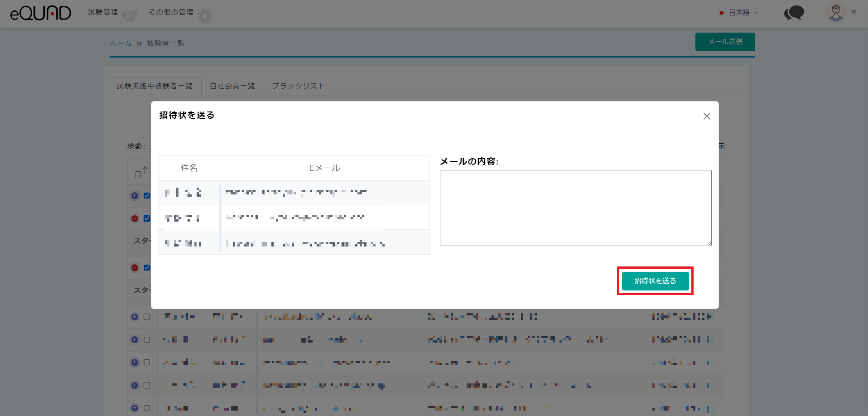The image size is (868, 416).
Task: Open the chat speech bubble icon
Action: pyautogui.click(x=794, y=13)
